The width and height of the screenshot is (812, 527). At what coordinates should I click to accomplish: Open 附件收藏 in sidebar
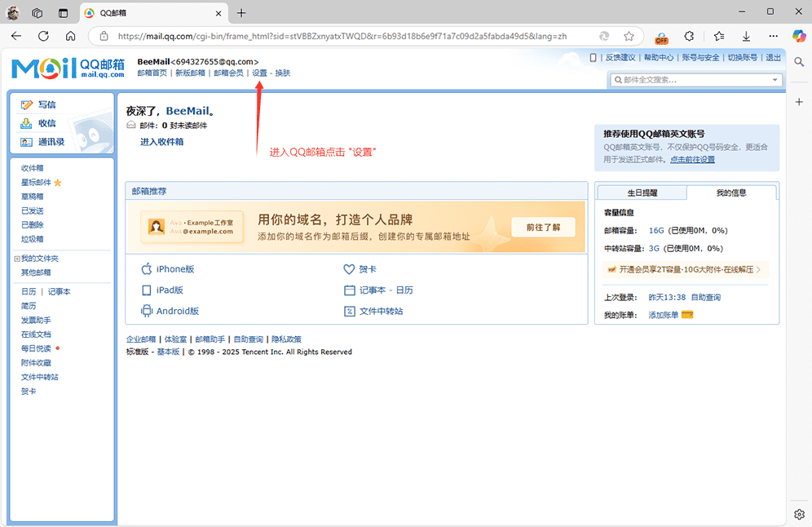point(36,363)
